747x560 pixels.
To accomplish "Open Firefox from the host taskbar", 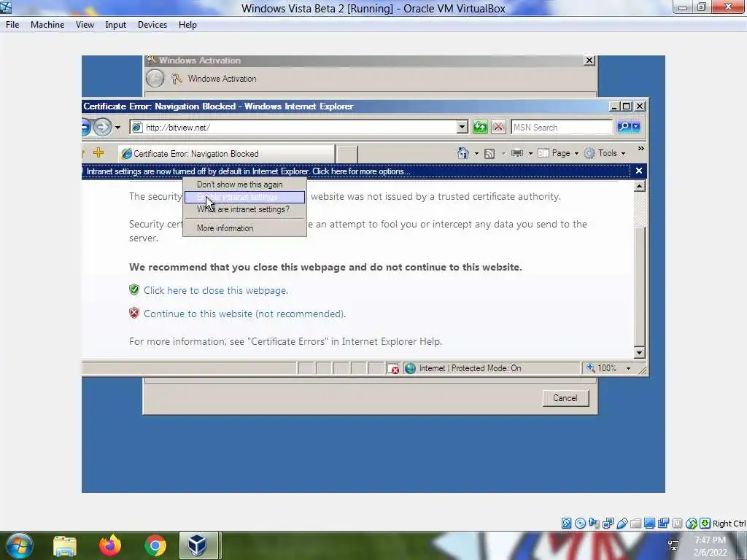I will tap(110, 545).
